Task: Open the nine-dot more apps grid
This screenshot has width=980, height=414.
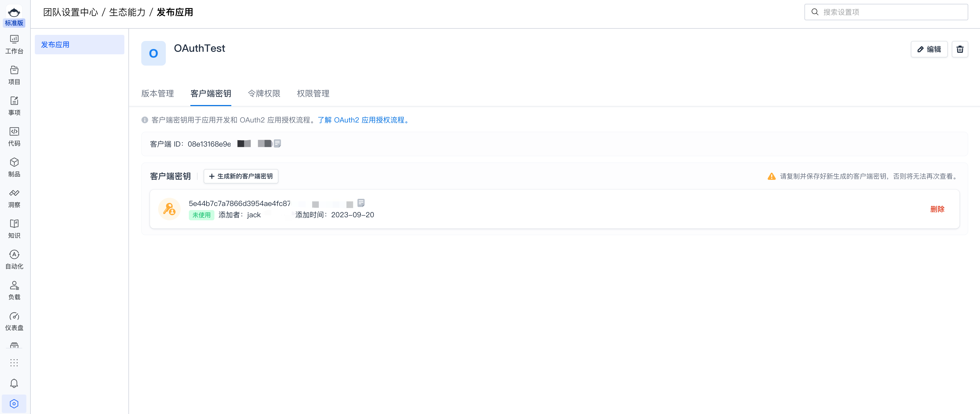Action: (14, 363)
